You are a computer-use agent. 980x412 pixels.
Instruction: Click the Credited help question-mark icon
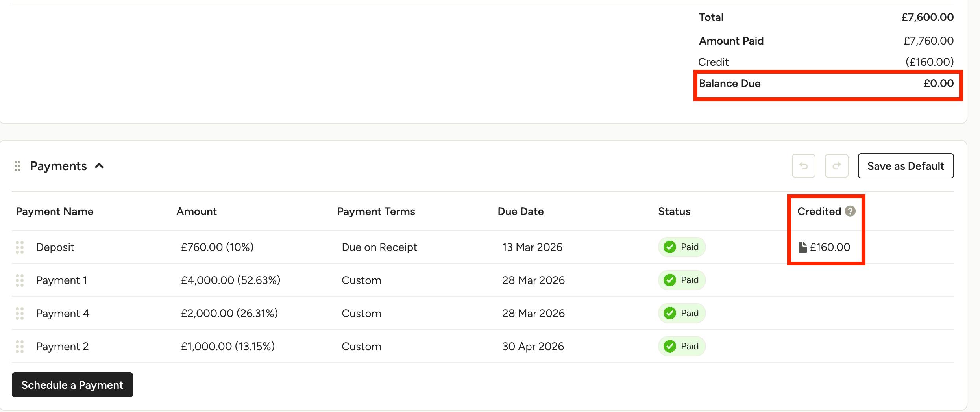click(x=850, y=212)
